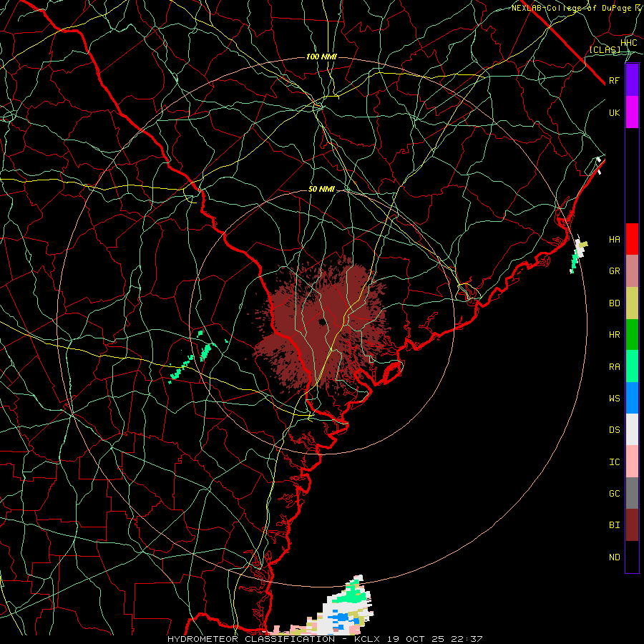Click the GC legend label
Image resolution: width=644 pixels, height=644 pixels.
click(615, 494)
